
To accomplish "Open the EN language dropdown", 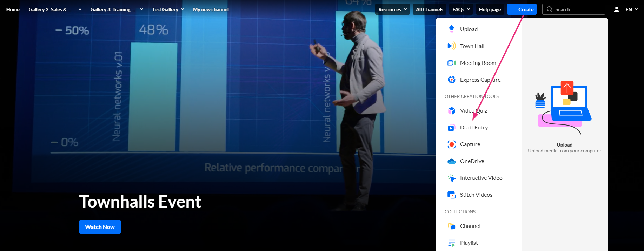I will coord(631,9).
